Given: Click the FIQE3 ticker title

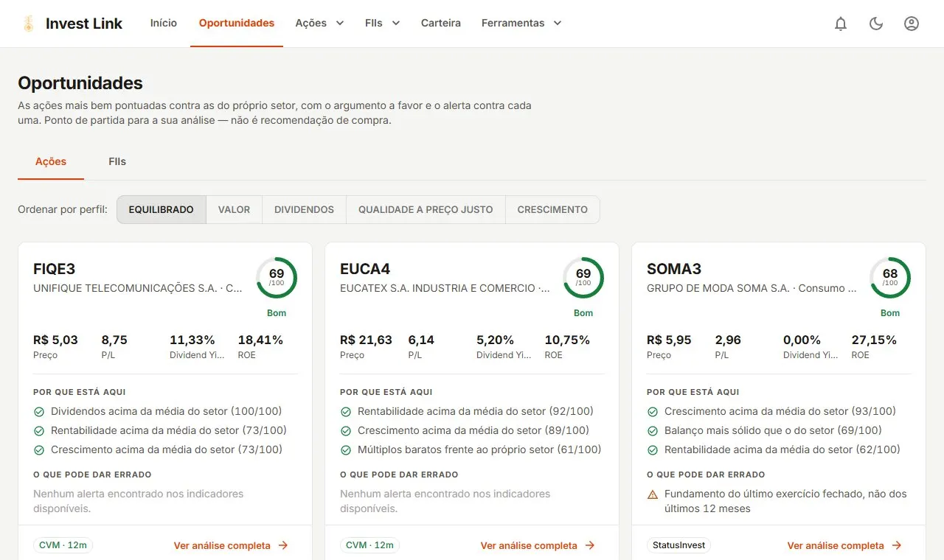Looking at the screenshot, I should point(55,269).
